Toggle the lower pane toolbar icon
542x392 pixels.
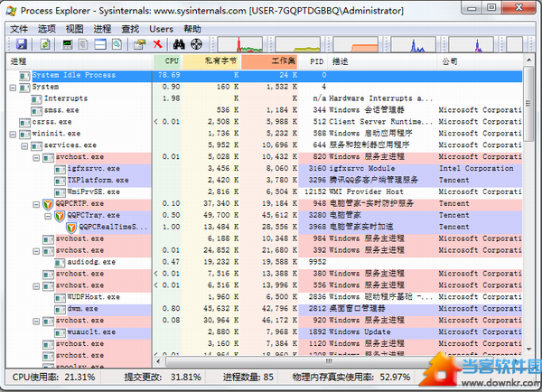pyautogui.click(x=100, y=44)
